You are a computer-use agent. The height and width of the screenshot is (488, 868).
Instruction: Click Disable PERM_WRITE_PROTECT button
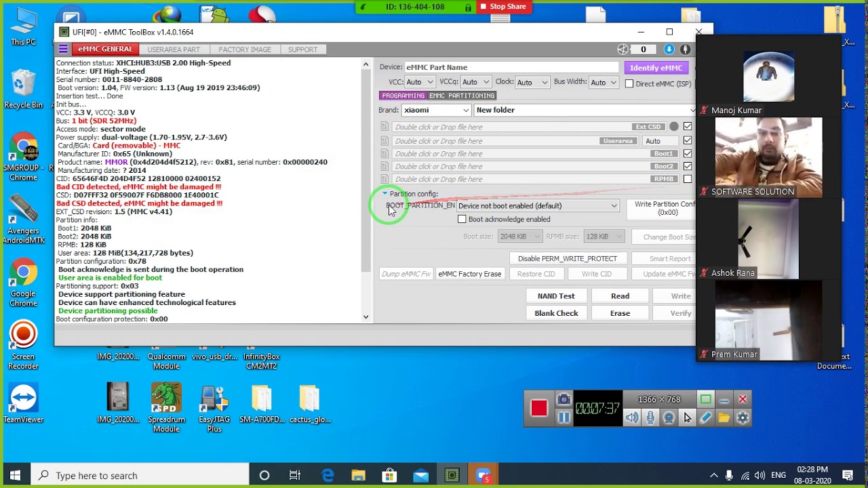568,259
